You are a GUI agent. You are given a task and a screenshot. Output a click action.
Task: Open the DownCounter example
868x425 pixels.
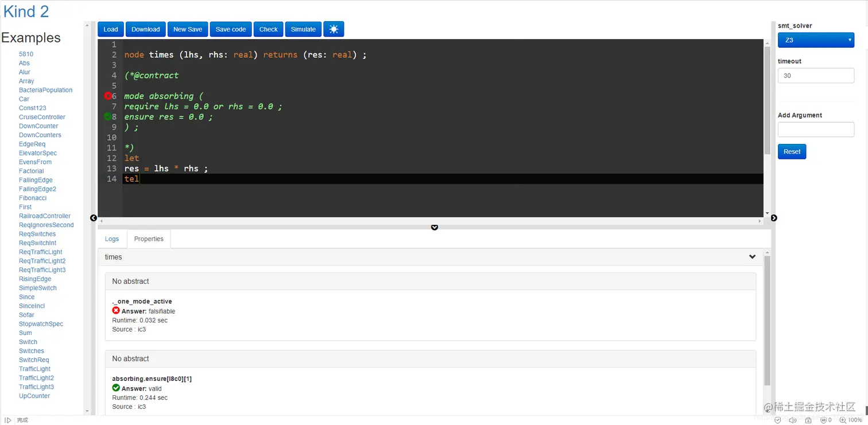point(38,126)
